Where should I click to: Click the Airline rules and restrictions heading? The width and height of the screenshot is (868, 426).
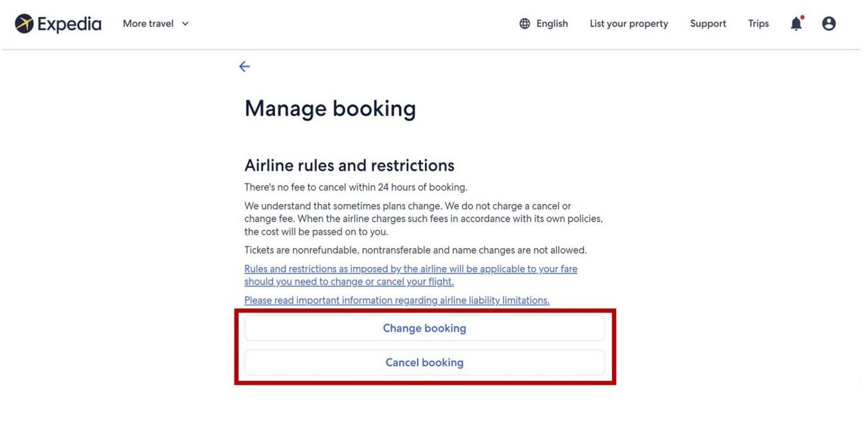tap(349, 165)
